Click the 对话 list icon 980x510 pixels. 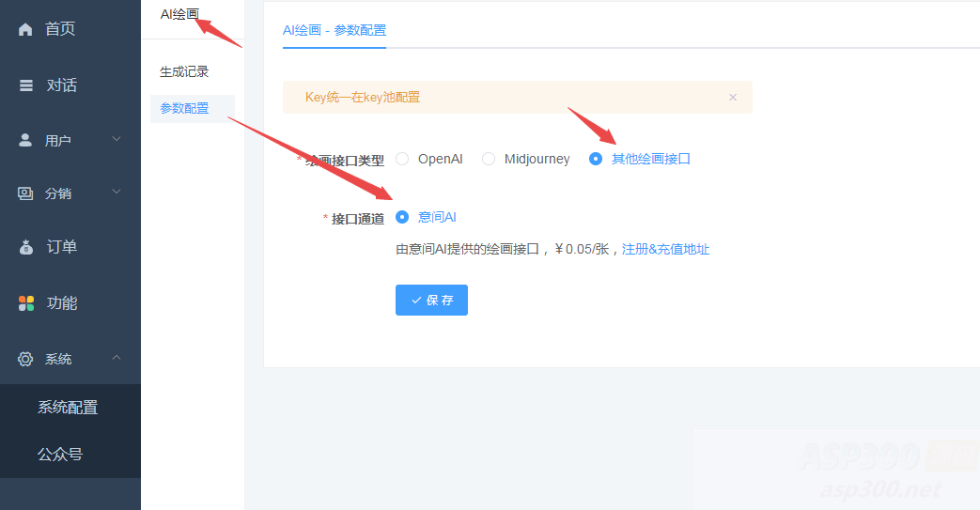pyautogui.click(x=26, y=85)
